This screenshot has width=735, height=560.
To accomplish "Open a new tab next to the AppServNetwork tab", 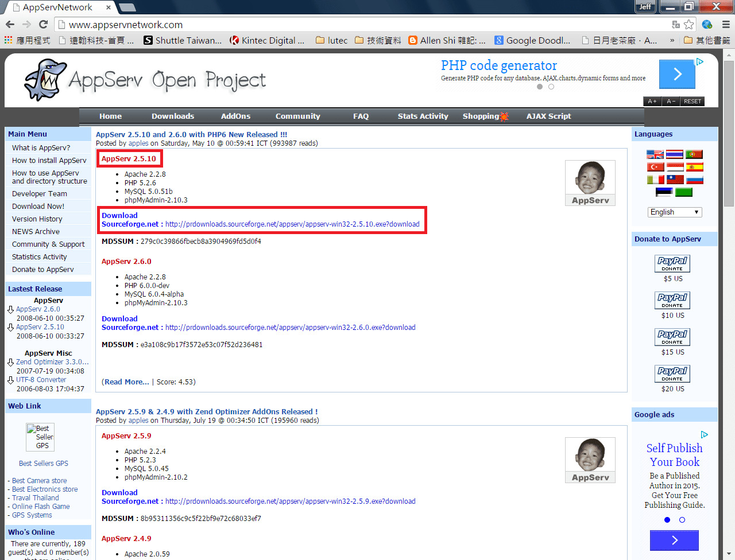I will pyautogui.click(x=127, y=7).
